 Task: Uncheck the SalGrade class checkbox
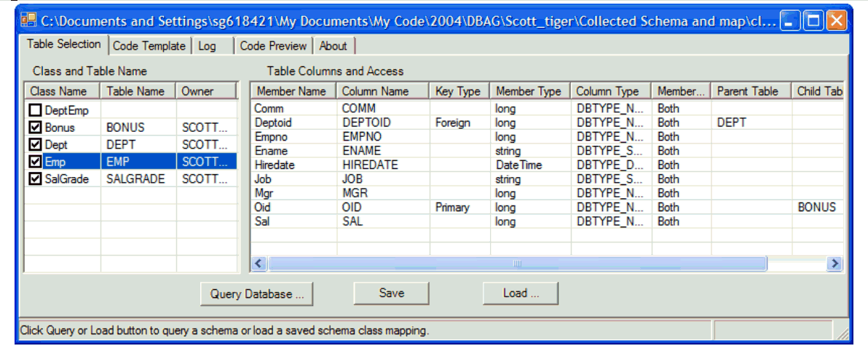(x=35, y=179)
